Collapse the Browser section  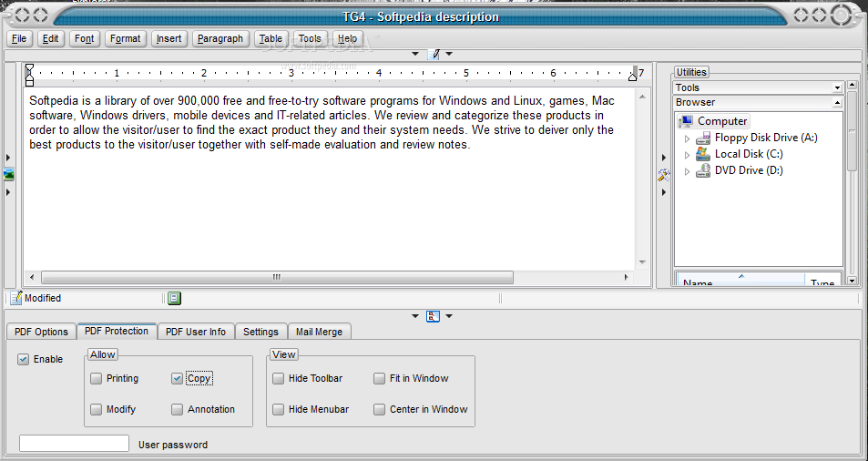click(838, 103)
